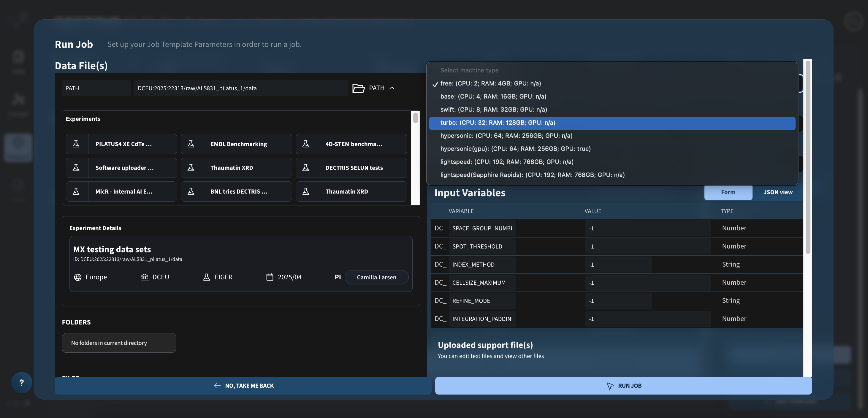Click the institution icon next to DCEU
This screenshot has width=868, height=418.
pos(145,277)
